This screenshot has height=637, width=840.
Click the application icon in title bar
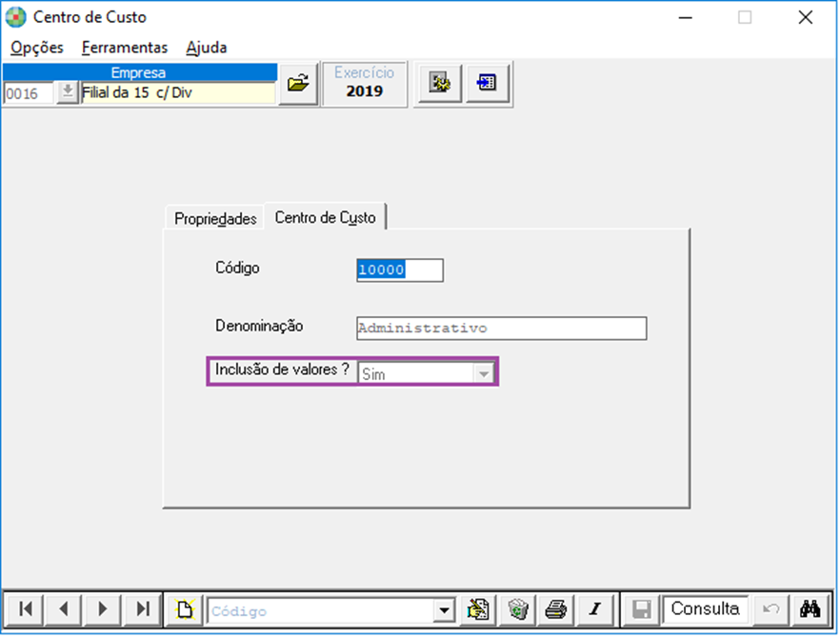(x=15, y=17)
